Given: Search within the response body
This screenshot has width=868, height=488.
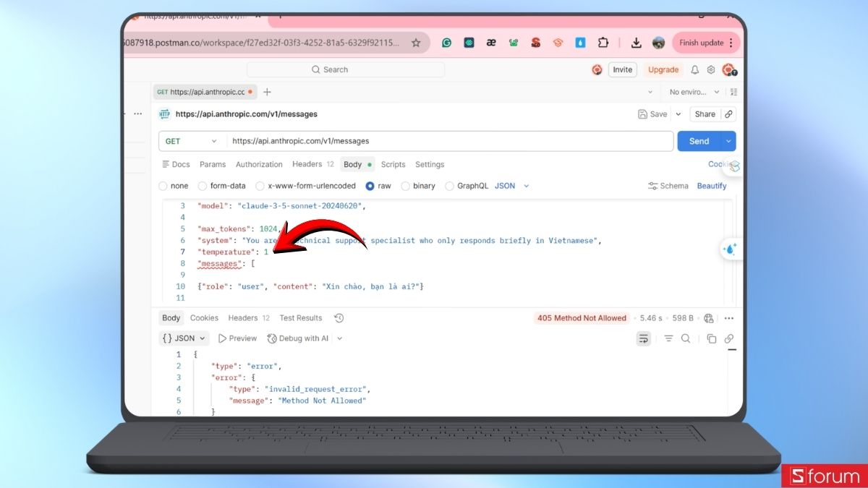Looking at the screenshot, I should (686, 338).
